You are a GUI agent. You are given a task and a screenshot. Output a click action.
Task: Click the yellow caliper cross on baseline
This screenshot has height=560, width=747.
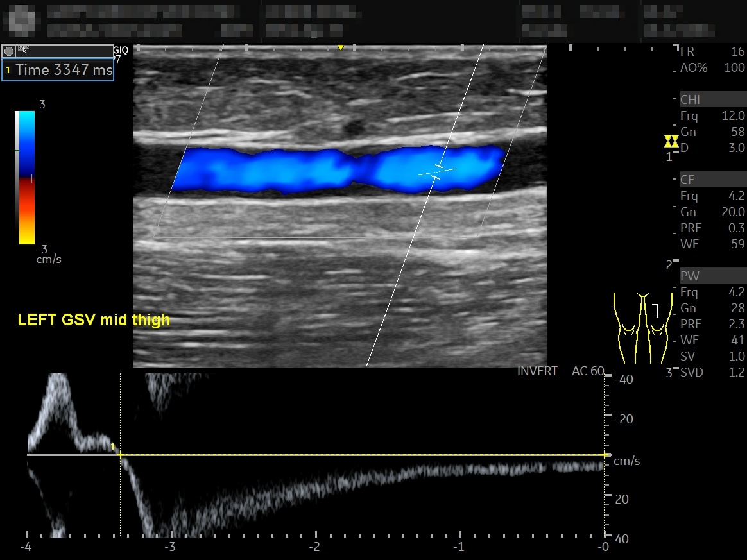pos(120,455)
